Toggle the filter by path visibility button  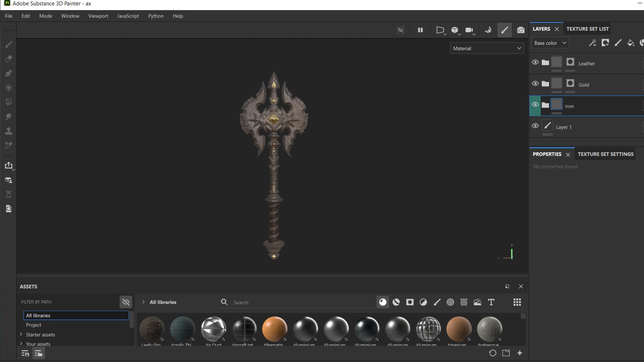(x=126, y=302)
